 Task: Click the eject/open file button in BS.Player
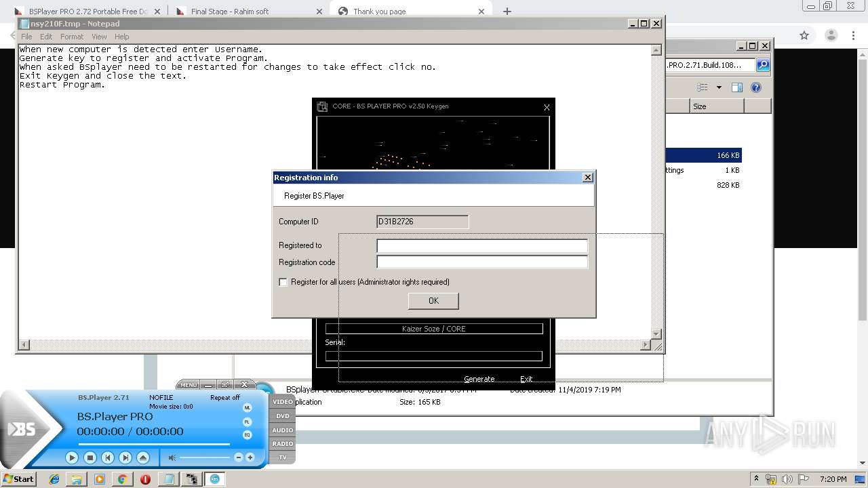tap(142, 457)
